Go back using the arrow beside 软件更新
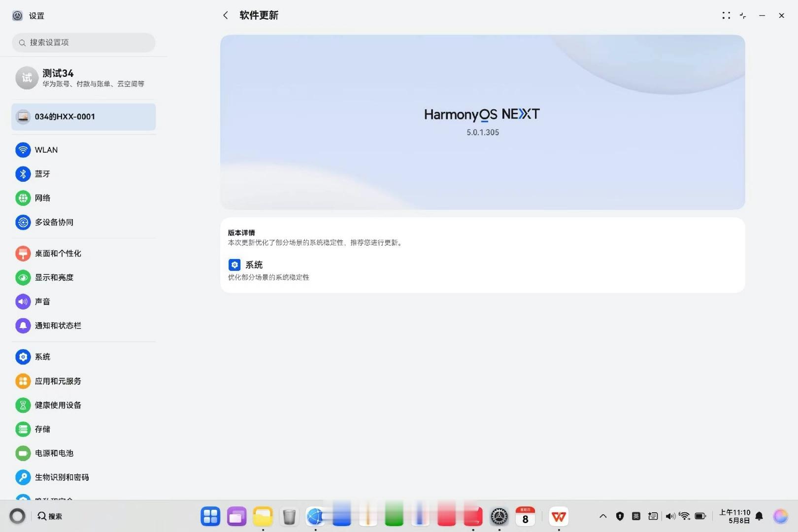This screenshot has width=798, height=532. [x=226, y=15]
